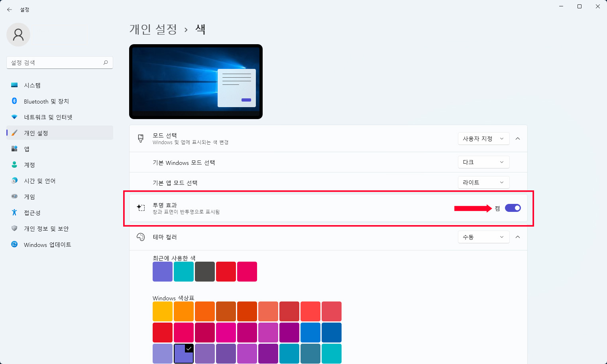Image resolution: width=607 pixels, height=364 pixels.
Task: Pick the teal swatch in 최근에 사용한 색
Action: (x=184, y=272)
